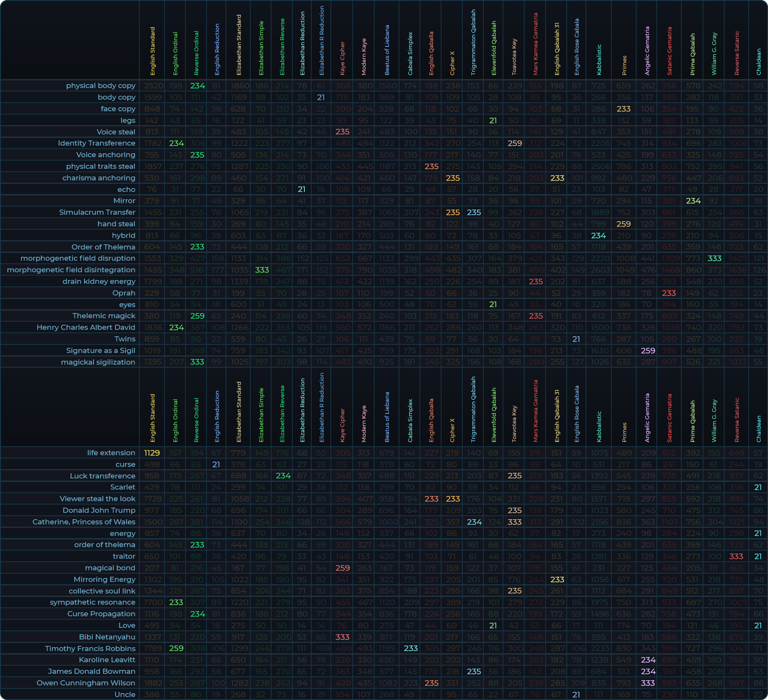Click the 'Owen Cunningham Wilson' row label
The height and width of the screenshot is (700, 768).
[x=86, y=683]
